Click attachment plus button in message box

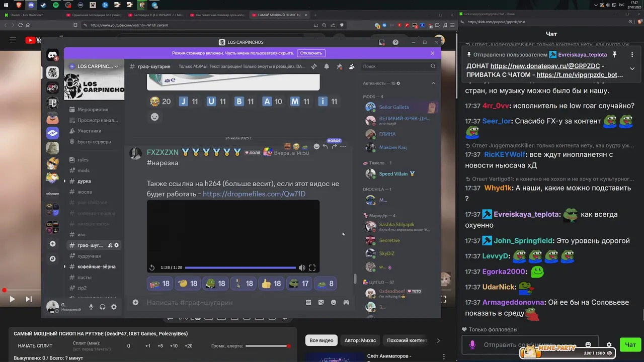(x=135, y=302)
